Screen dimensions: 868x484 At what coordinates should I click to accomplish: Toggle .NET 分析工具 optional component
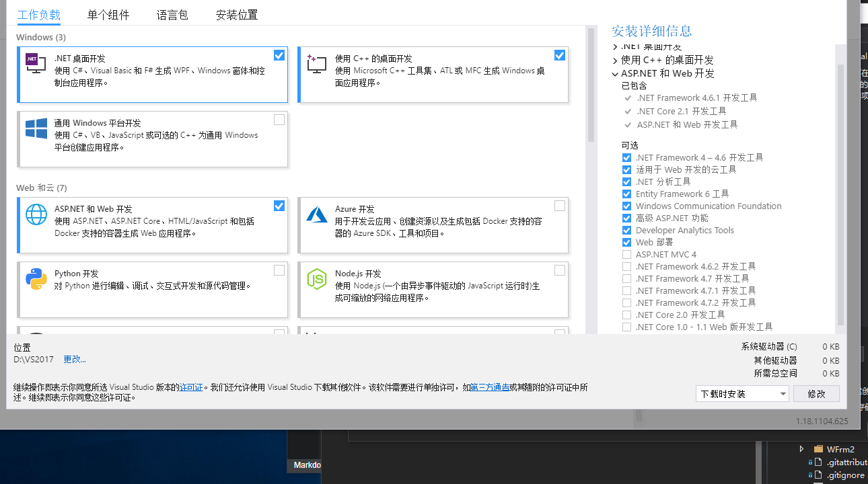(626, 182)
